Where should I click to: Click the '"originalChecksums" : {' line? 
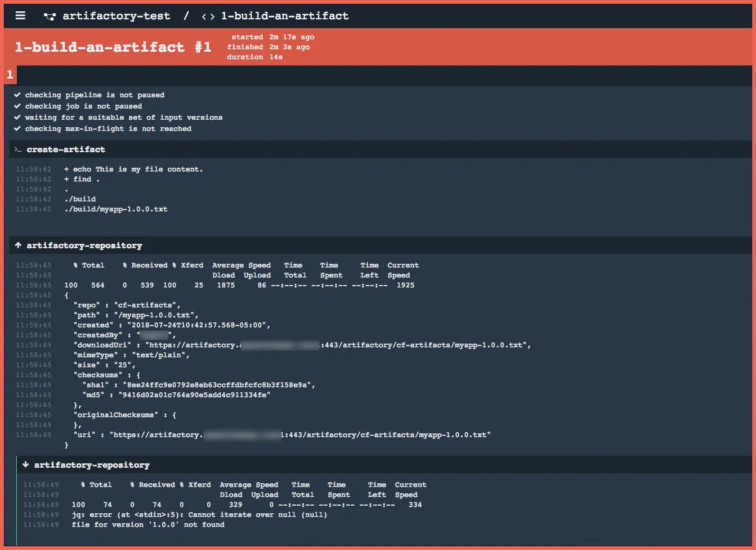point(125,415)
